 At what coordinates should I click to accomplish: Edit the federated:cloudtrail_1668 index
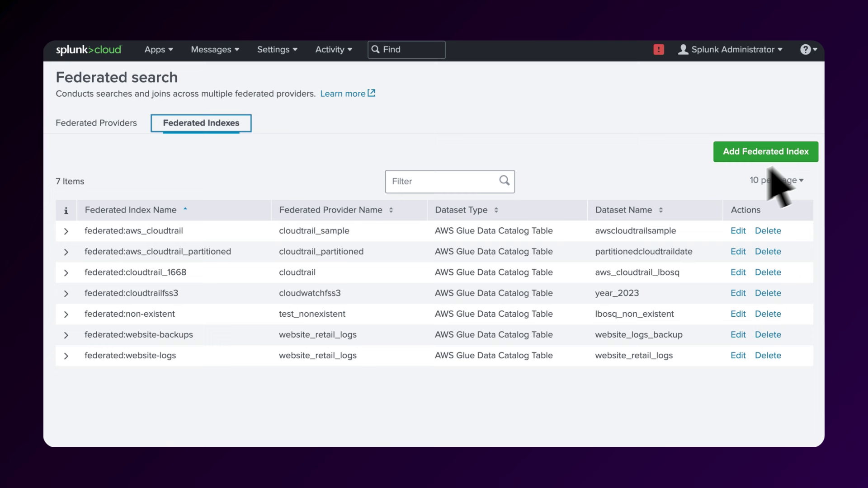[x=738, y=272]
